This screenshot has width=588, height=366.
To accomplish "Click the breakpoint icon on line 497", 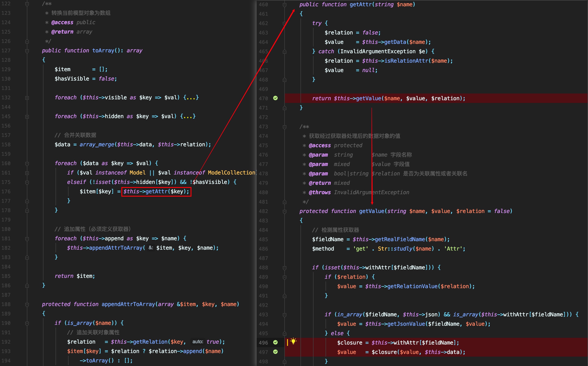I will click(275, 352).
